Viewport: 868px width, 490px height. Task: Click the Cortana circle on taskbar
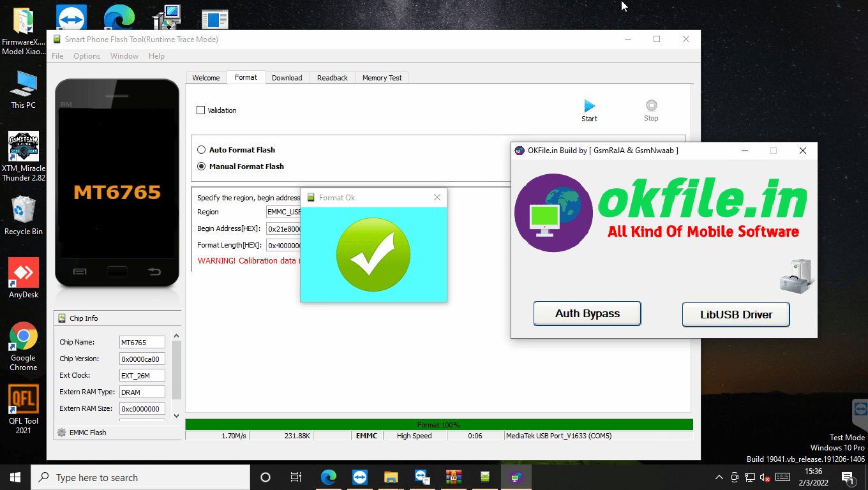(266, 477)
